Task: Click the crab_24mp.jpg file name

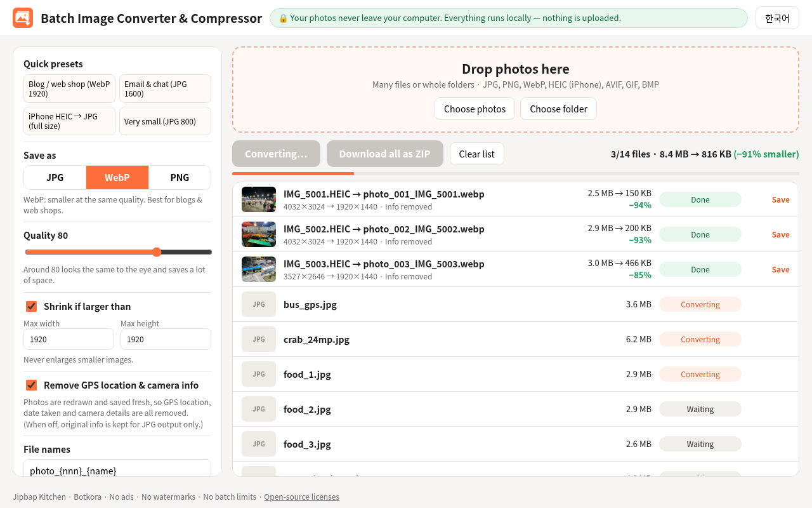Action: [x=317, y=339]
